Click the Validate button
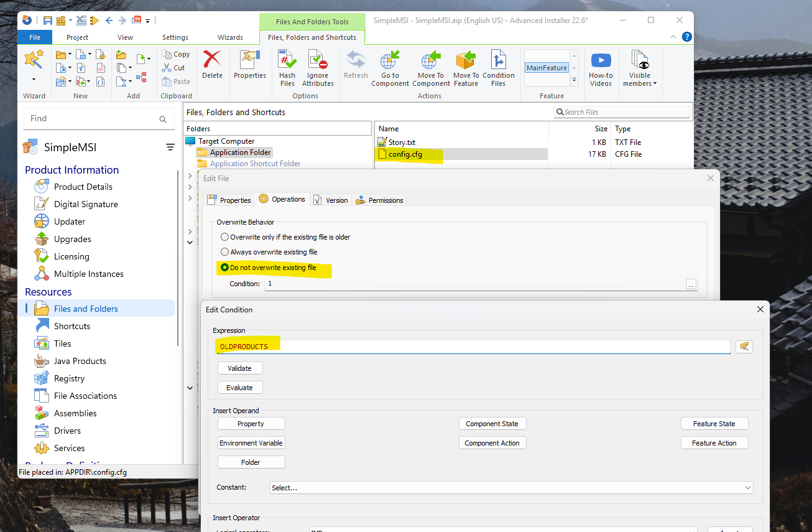Image resolution: width=812 pixels, height=532 pixels. click(240, 368)
